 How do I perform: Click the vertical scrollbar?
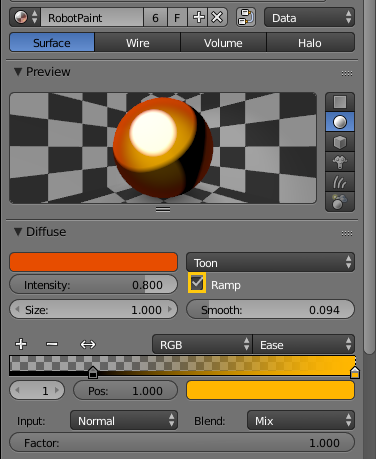tap(369, 177)
